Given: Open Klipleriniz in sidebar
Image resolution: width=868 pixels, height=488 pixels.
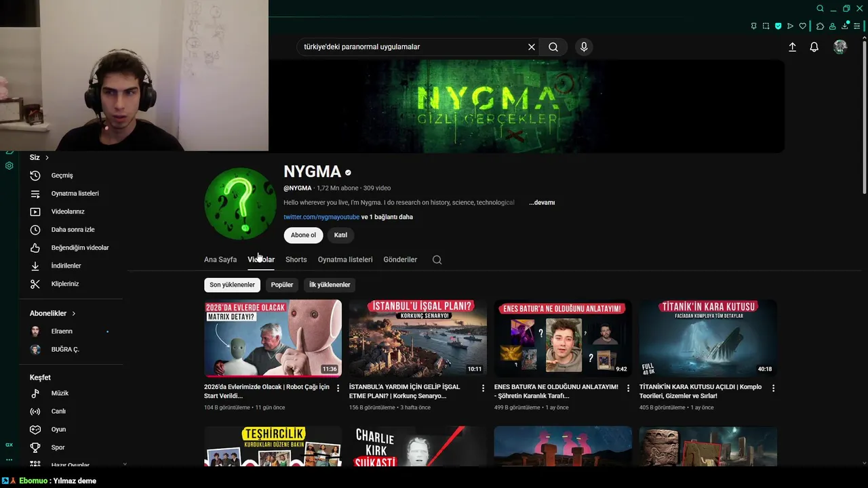Looking at the screenshot, I should tap(71, 284).
